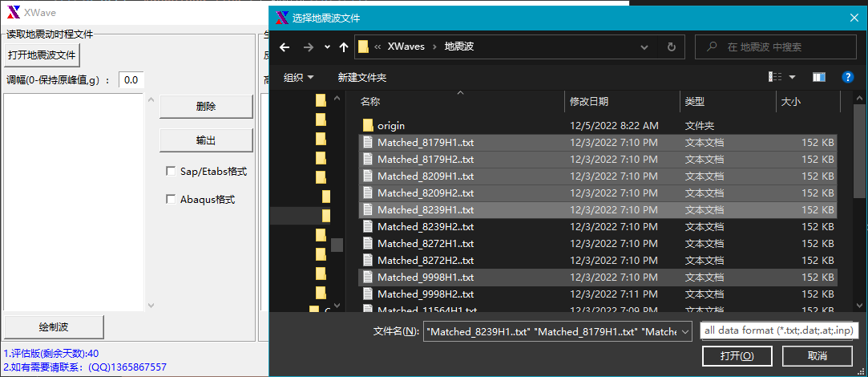The width and height of the screenshot is (868, 377).
Task: Click the view layout icon
Action: [775, 77]
